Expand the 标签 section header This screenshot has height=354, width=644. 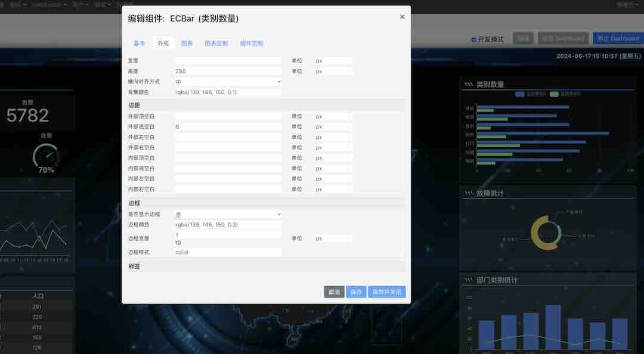click(x=266, y=266)
